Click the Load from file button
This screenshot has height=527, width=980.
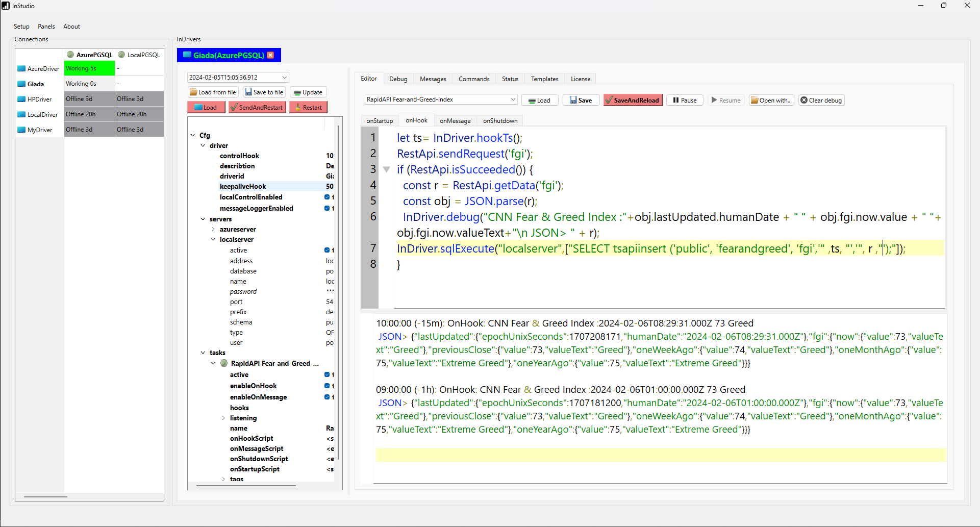(x=213, y=92)
